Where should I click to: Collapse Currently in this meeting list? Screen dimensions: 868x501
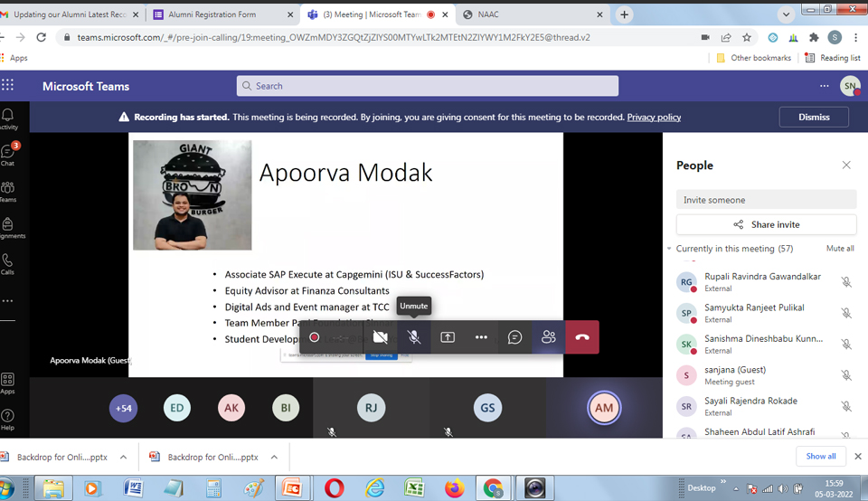[x=669, y=249]
